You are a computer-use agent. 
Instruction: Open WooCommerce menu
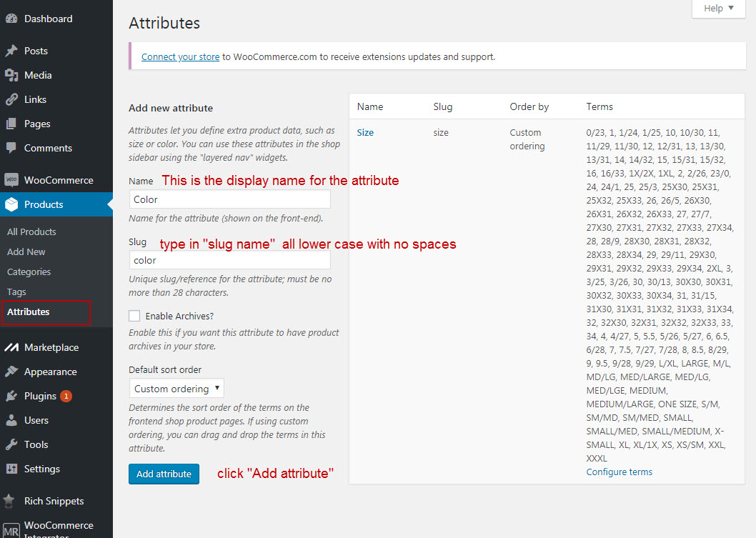59,180
